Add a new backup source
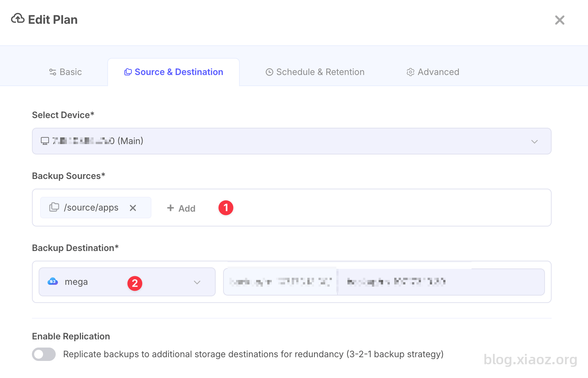 (181, 208)
